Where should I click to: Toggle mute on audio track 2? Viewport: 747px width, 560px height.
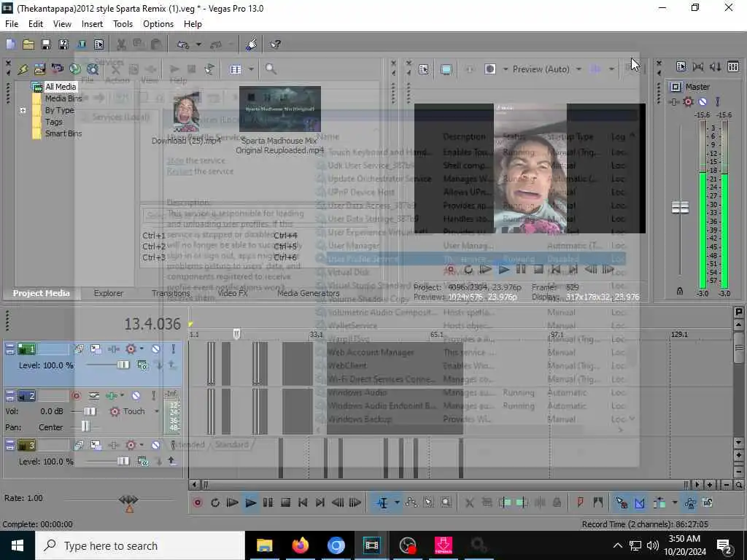pos(136,396)
